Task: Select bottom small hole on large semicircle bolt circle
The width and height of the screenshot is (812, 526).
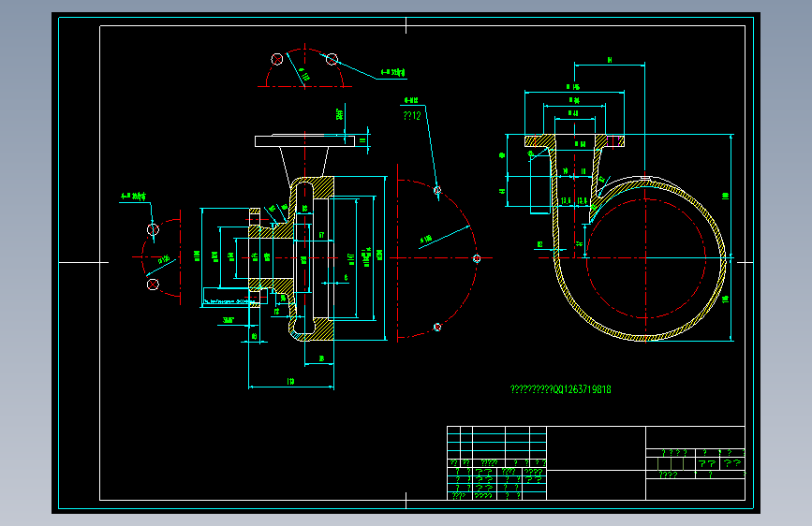Action: click(437, 327)
